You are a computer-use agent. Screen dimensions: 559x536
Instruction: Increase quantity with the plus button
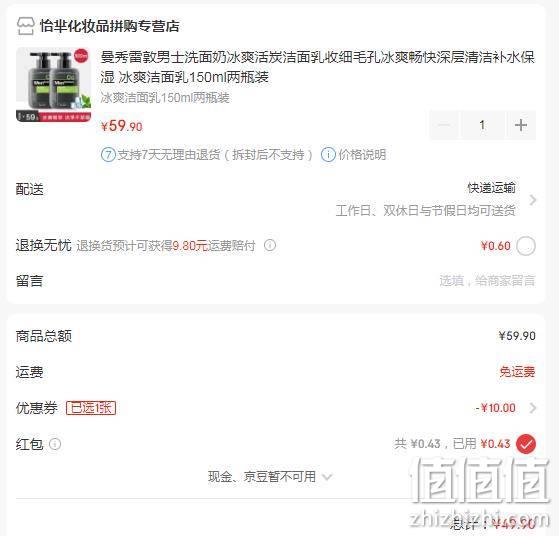(520, 125)
